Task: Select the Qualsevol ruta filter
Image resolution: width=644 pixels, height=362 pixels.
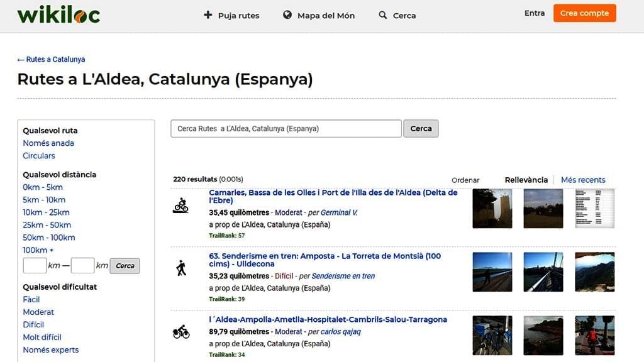Action: tap(50, 131)
